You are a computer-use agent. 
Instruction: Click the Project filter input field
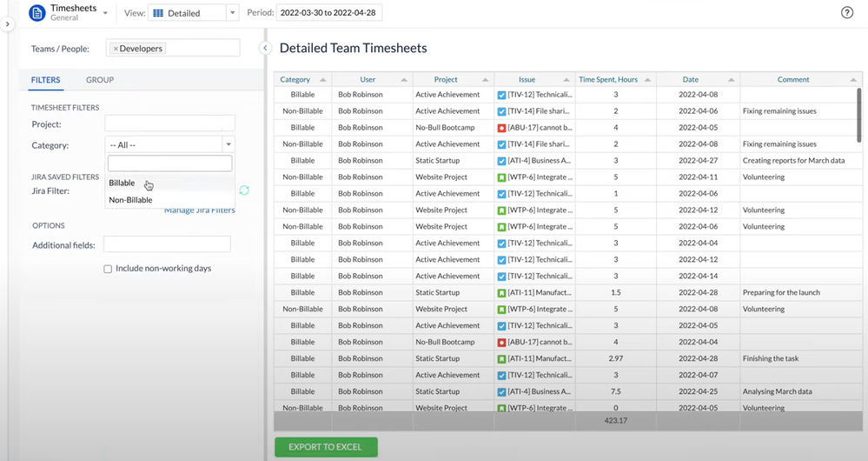(170, 124)
